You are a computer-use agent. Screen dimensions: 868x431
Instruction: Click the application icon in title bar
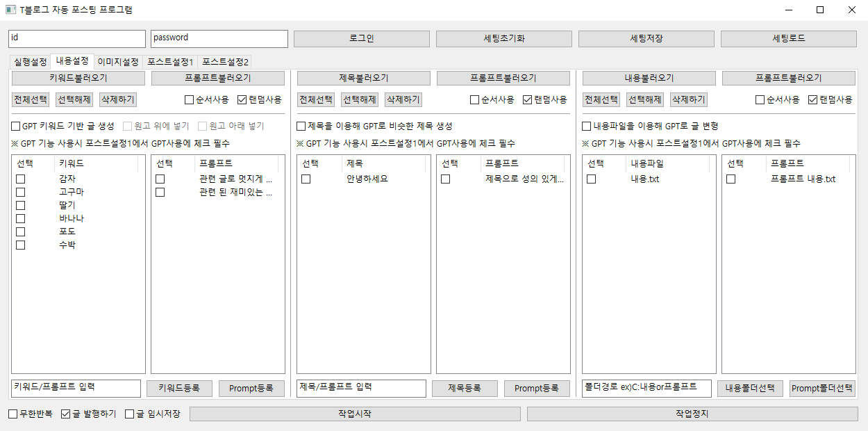pyautogui.click(x=10, y=10)
